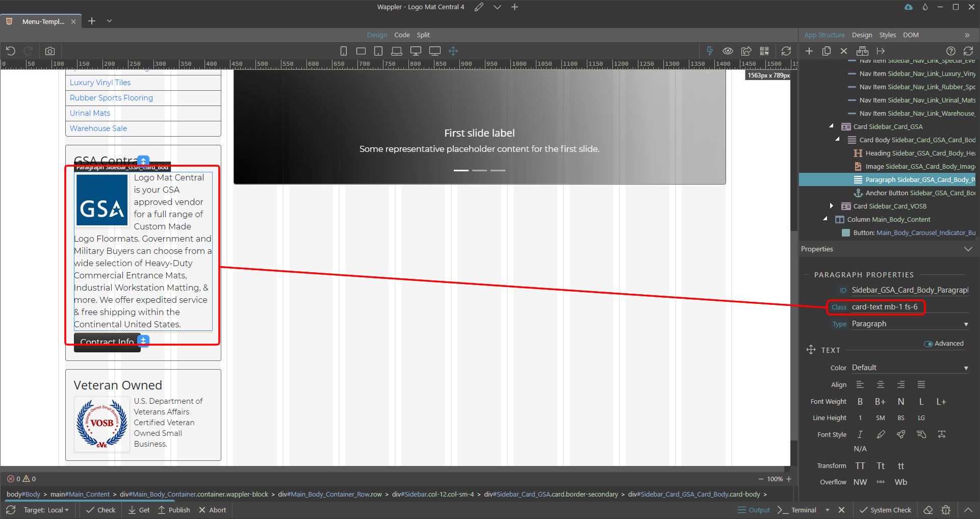Screen dimensions: 980x519
Task: Click the Class input field
Action: pyautogui.click(x=908, y=307)
